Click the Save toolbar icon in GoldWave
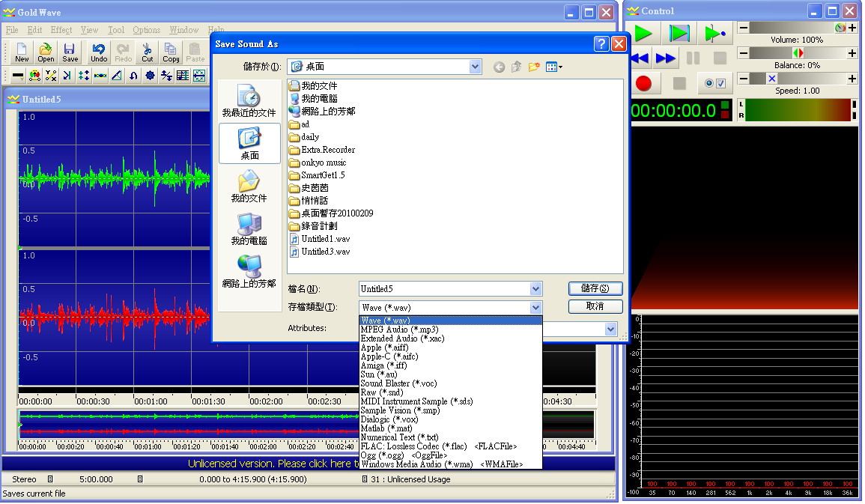The height and width of the screenshot is (504, 865). point(70,53)
